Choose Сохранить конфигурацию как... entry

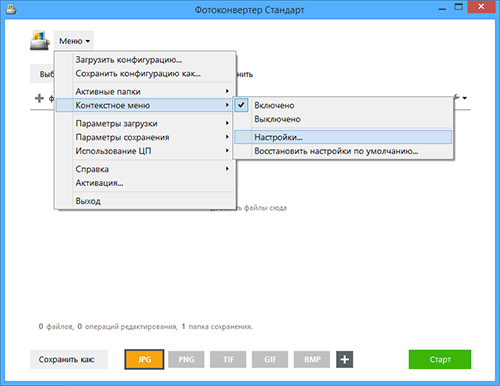point(145,73)
